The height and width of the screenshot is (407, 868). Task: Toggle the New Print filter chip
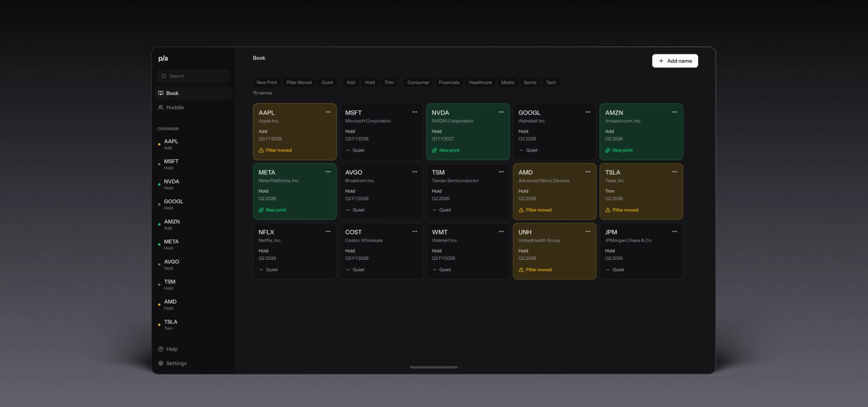pyautogui.click(x=267, y=82)
